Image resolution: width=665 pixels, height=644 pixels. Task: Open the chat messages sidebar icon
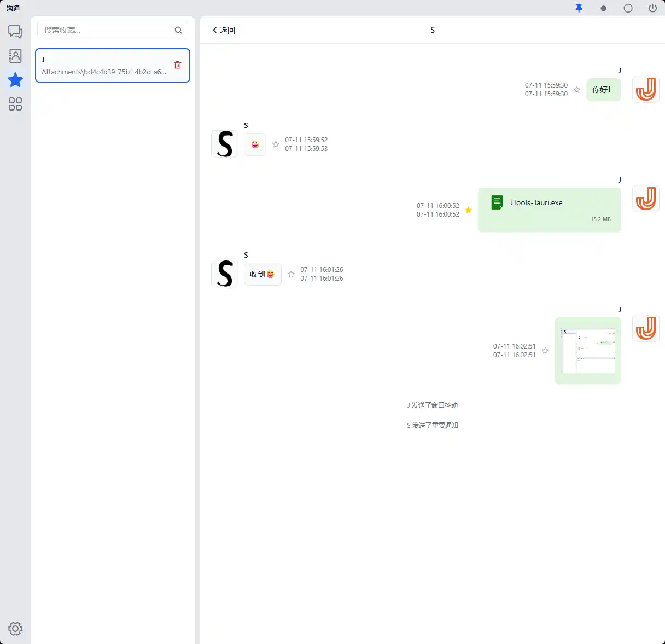(x=15, y=32)
